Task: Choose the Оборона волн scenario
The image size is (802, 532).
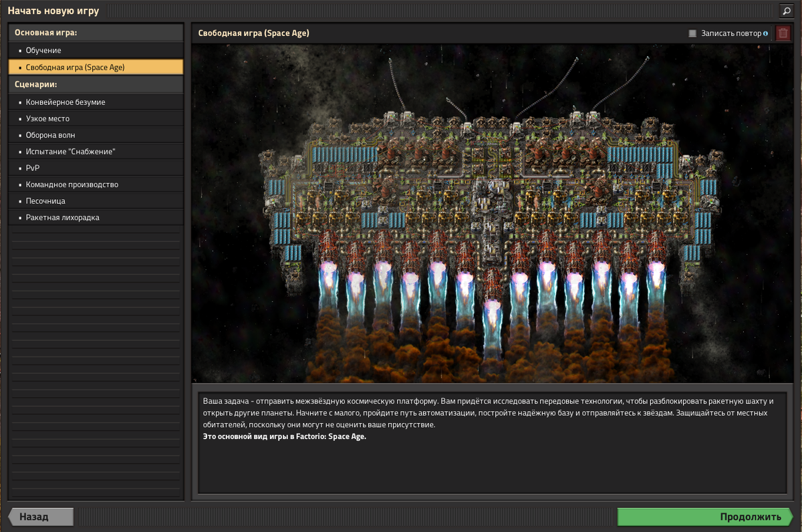Action: coord(96,135)
